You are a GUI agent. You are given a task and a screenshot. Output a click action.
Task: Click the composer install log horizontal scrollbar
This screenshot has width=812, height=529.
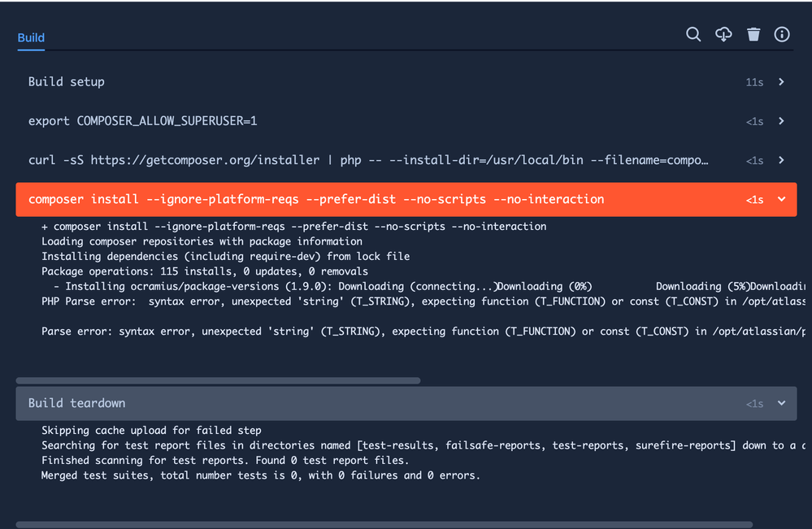[x=218, y=381]
